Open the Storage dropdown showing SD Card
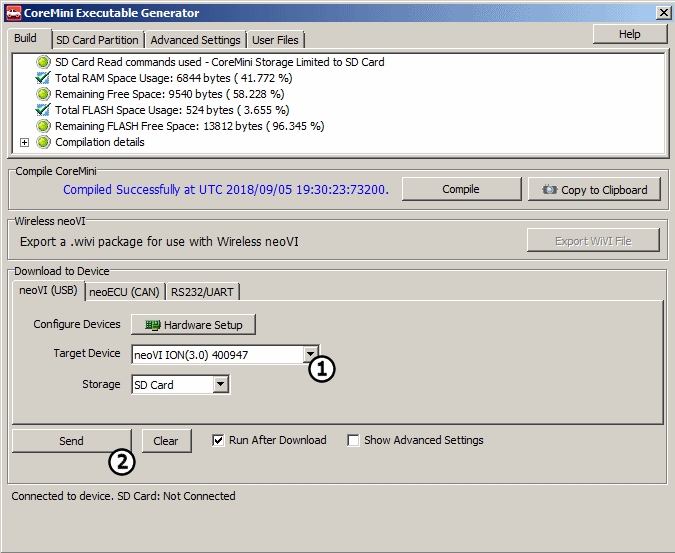Viewport: 675px width, 553px height. click(221, 384)
